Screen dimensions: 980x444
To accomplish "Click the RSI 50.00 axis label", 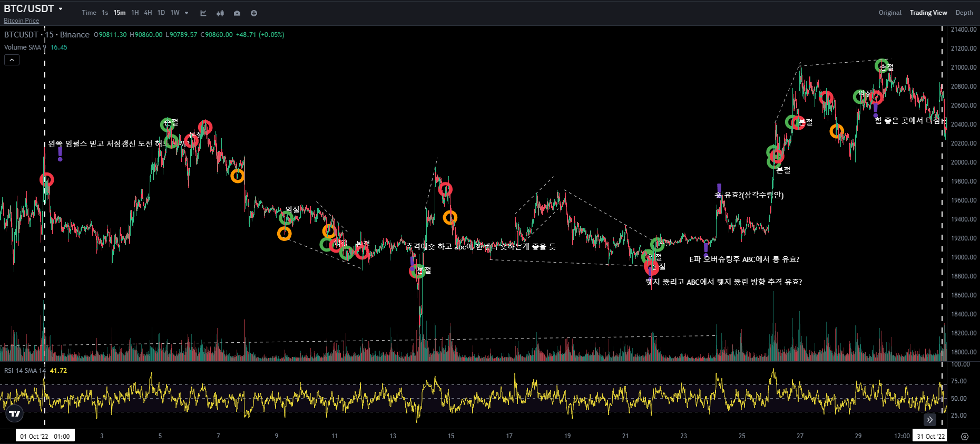I will click(x=959, y=399).
